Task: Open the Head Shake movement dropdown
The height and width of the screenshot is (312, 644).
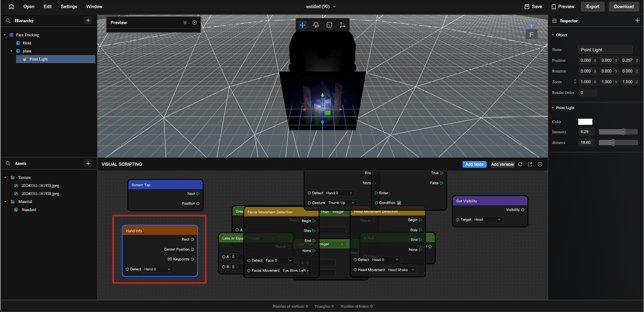Action: 401,270
